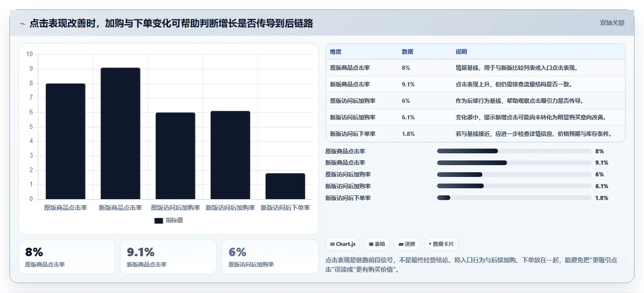Click description starting 点击表现上升

[514, 84]
